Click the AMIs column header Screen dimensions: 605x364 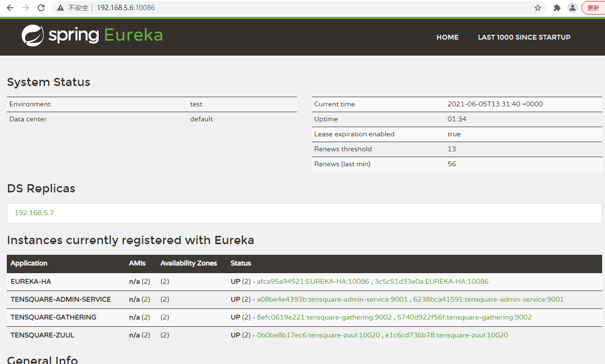pyautogui.click(x=137, y=263)
